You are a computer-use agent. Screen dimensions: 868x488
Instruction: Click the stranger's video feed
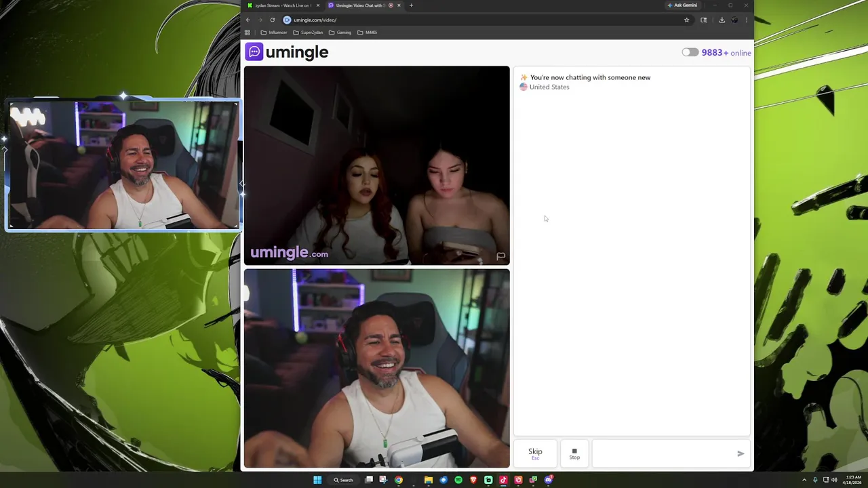click(376, 165)
